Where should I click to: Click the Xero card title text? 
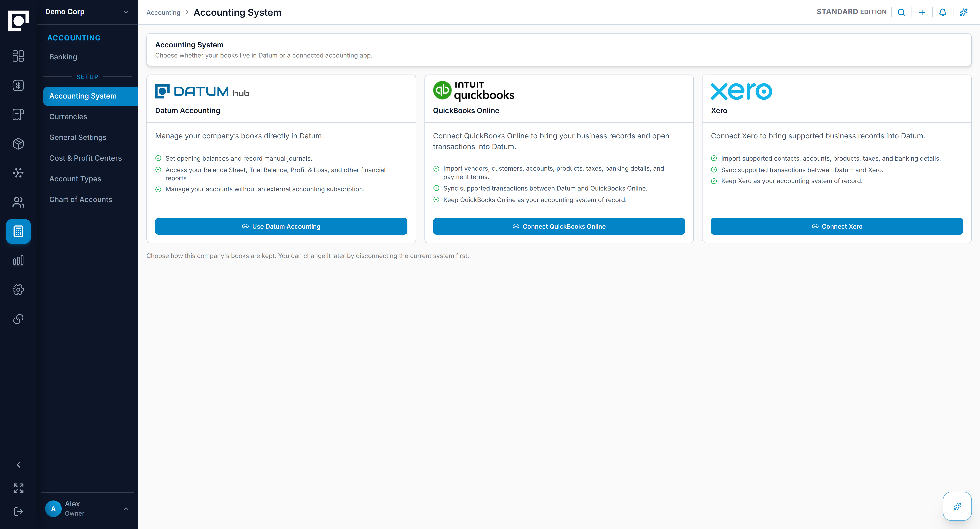pyautogui.click(x=719, y=111)
